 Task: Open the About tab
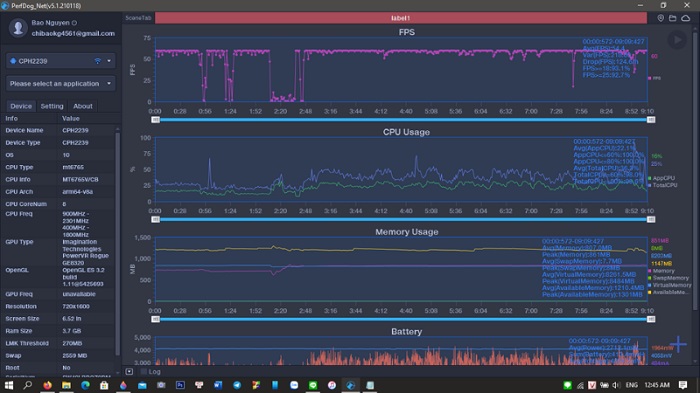tap(83, 106)
